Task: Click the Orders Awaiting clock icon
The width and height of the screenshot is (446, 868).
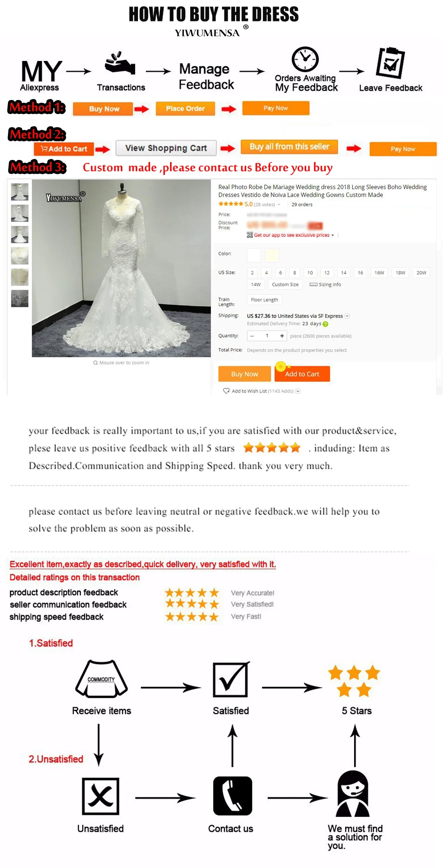Action: point(305,59)
